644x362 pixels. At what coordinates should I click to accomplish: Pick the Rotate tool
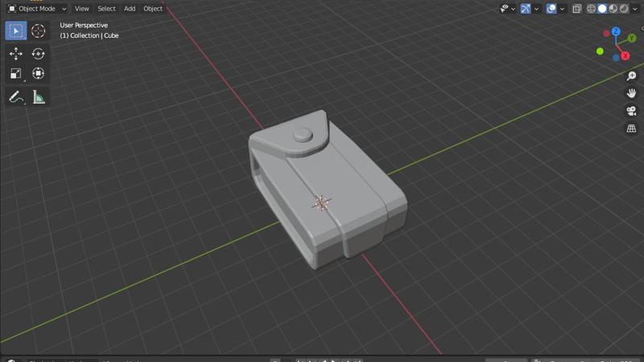tap(38, 54)
